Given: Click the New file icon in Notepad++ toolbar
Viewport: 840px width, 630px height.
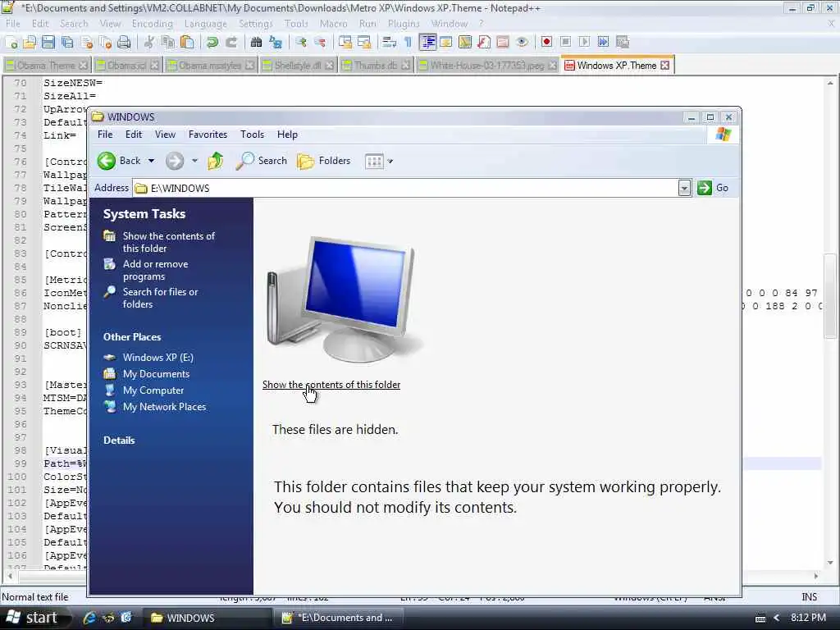Looking at the screenshot, I should click(11, 43).
